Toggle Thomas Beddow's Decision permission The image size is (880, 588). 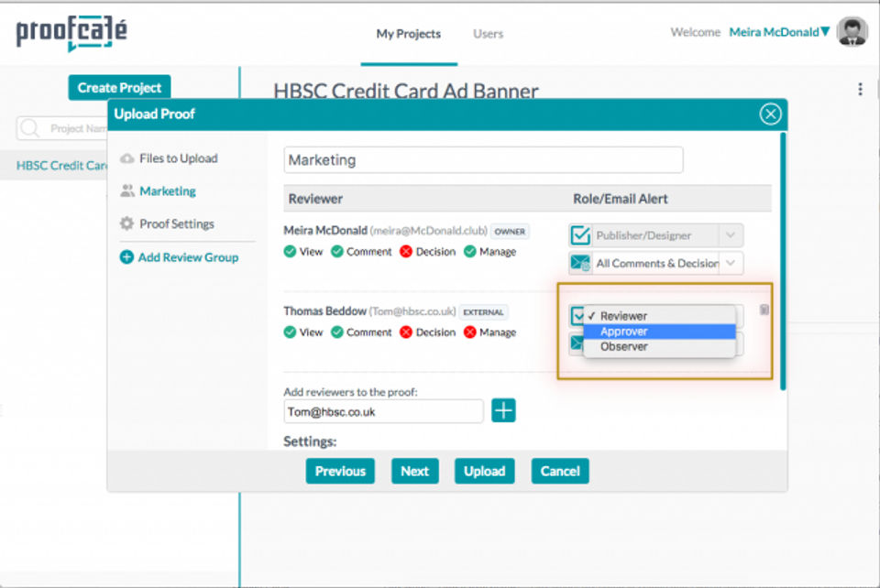click(x=406, y=332)
